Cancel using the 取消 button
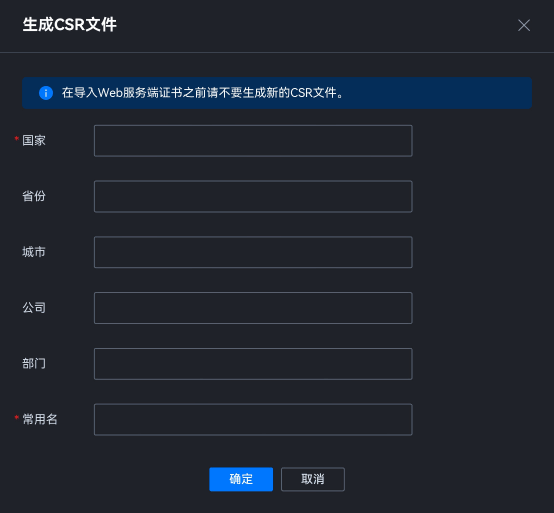This screenshot has height=513, width=554. pyautogui.click(x=313, y=479)
